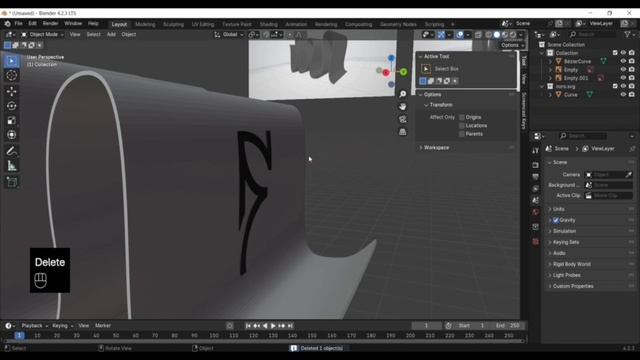Image resolution: width=640 pixels, height=360 pixels.
Task: Open the World properties tab icon
Action: click(x=536, y=212)
